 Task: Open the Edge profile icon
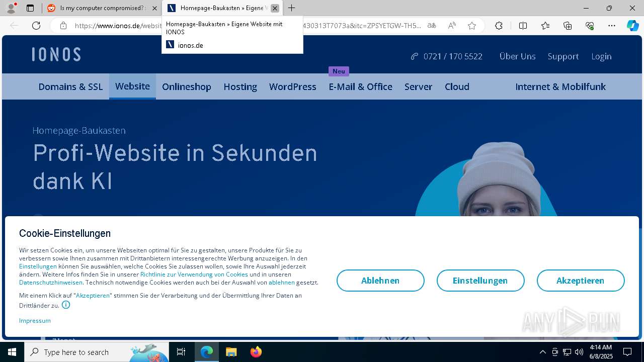(11, 8)
